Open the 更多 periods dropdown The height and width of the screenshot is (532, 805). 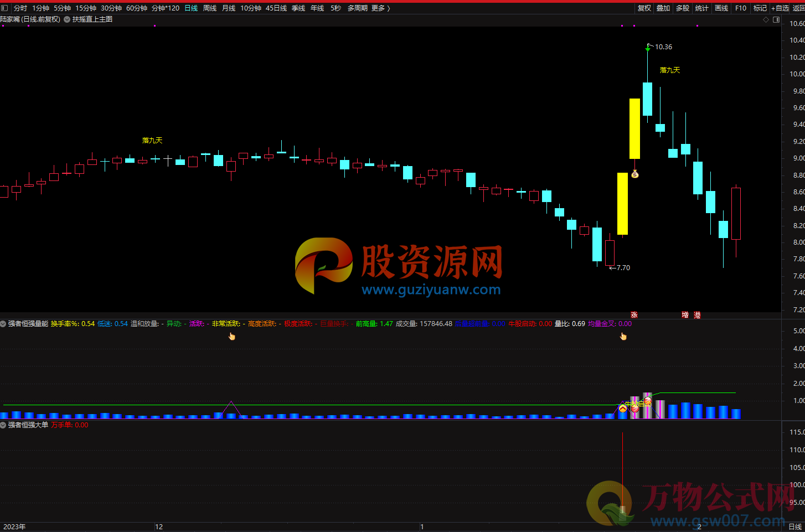pos(381,8)
